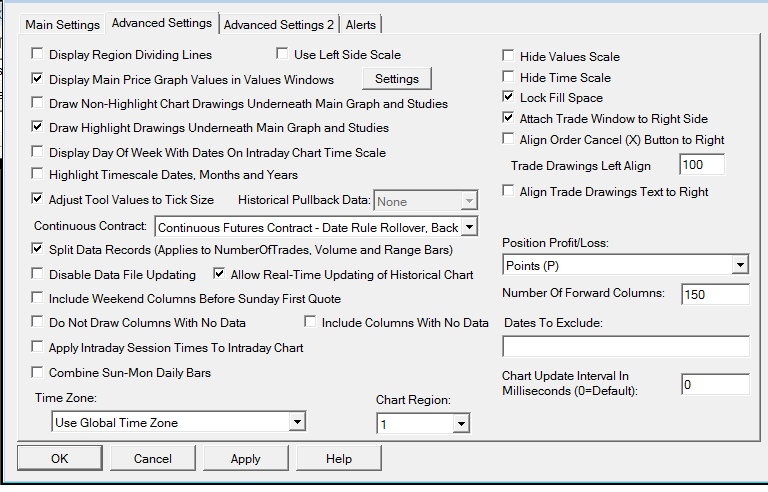
Task: Click the Help button
Action: tap(339, 459)
